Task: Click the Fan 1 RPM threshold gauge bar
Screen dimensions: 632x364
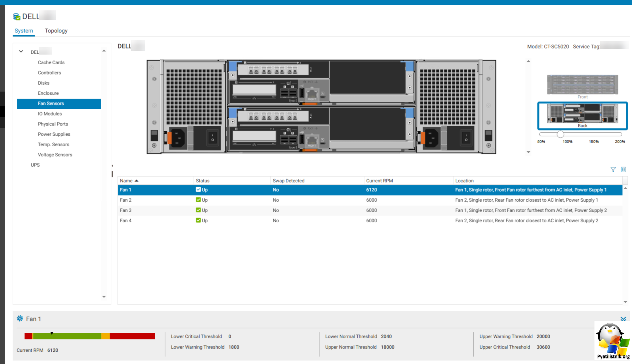Action: [90, 336]
